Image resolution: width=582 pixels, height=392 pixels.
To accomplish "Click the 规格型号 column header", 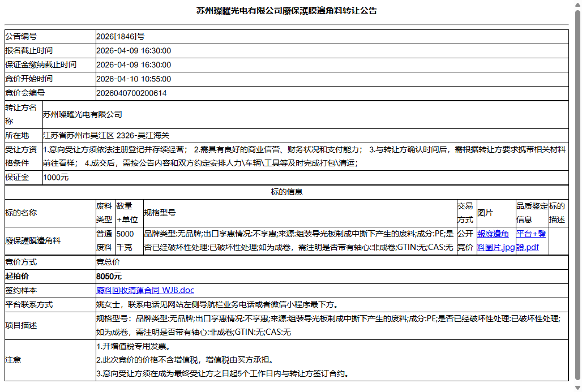I will pyautogui.click(x=300, y=213).
